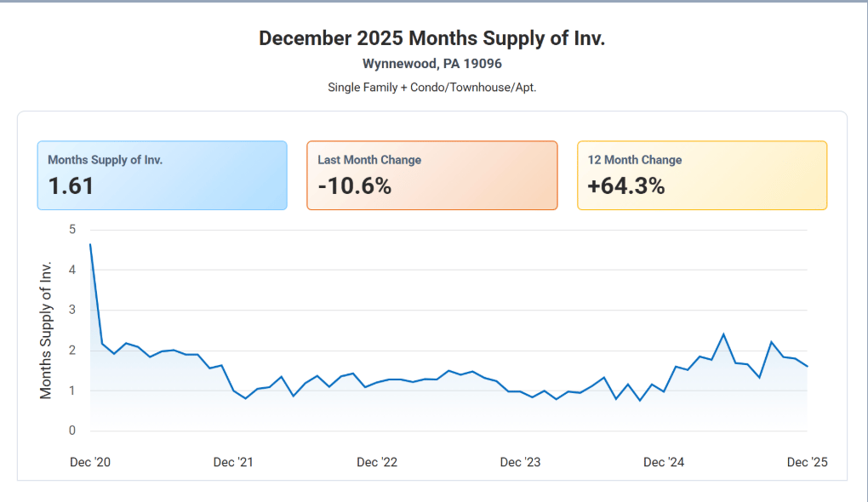The width and height of the screenshot is (868, 502).
Task: Click the Dec '24 x-axis label
Action: pyautogui.click(x=664, y=462)
